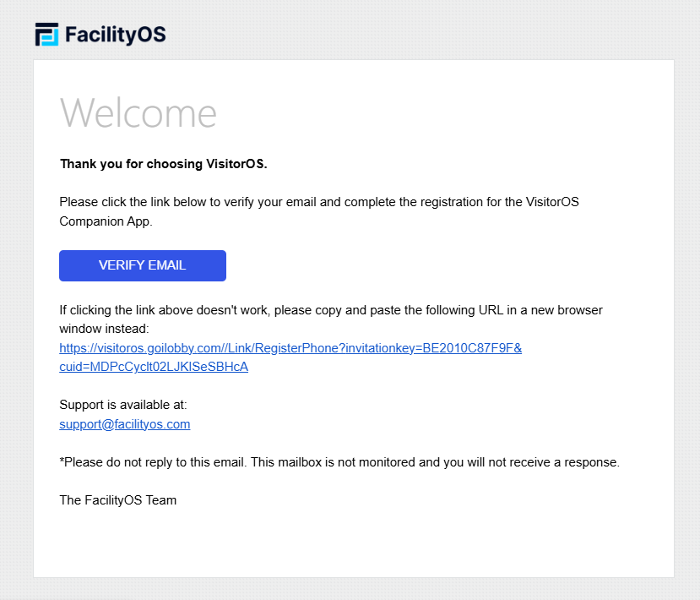
Task: Click the 'This mailbox is not monitored' sentence
Action: click(x=435, y=462)
